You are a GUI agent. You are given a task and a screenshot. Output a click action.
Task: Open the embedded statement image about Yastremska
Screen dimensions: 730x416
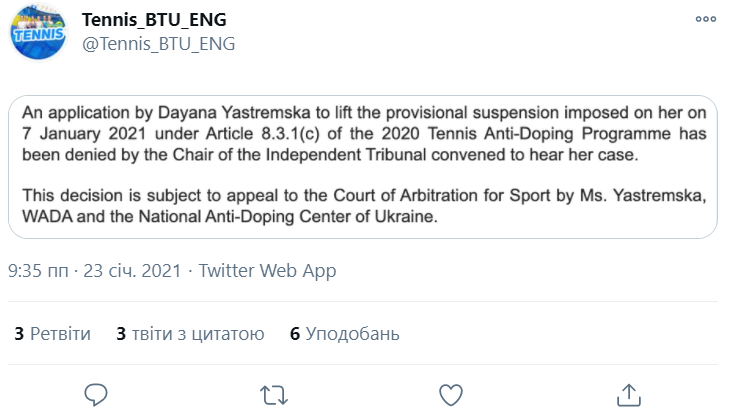[363, 167]
